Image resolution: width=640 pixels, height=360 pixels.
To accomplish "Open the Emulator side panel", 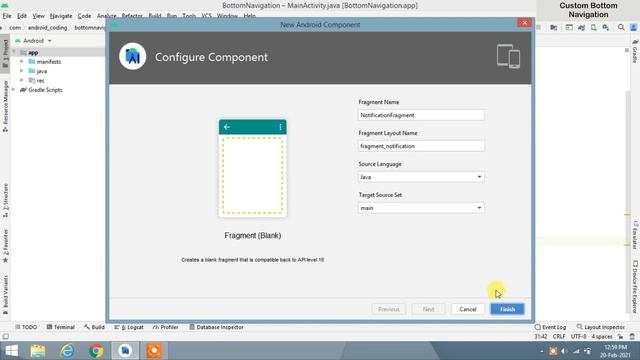I will [x=635, y=236].
